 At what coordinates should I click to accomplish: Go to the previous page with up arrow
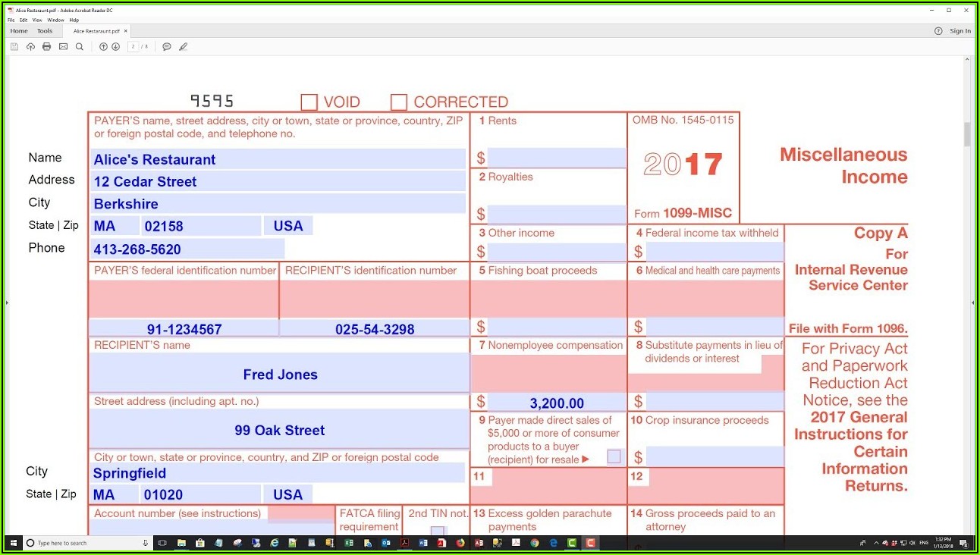point(103,47)
